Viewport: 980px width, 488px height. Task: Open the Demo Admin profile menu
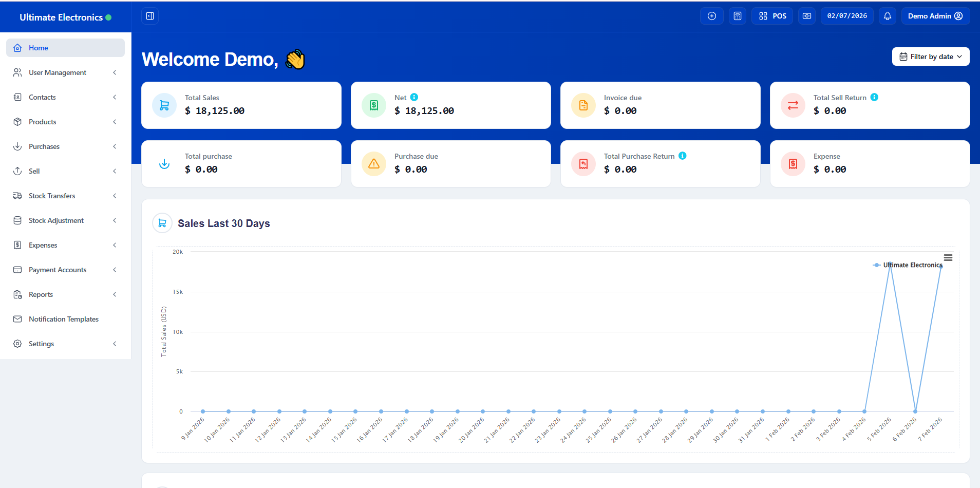pos(935,16)
